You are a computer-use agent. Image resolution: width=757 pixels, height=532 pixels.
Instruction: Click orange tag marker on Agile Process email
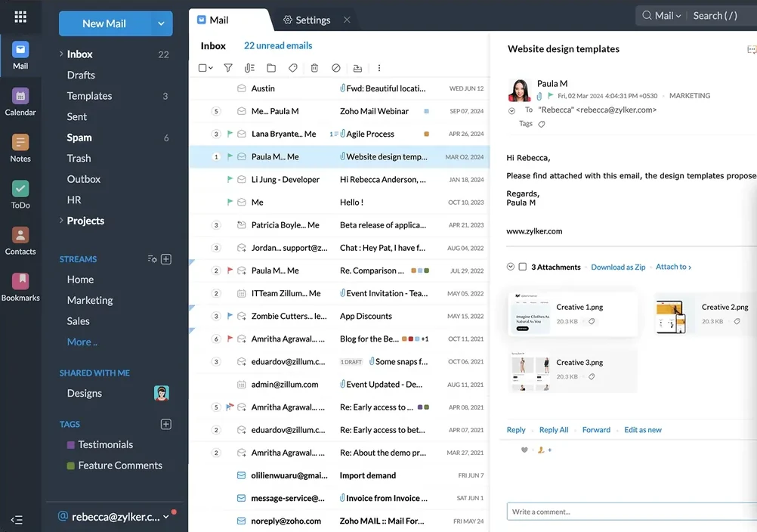(x=426, y=134)
